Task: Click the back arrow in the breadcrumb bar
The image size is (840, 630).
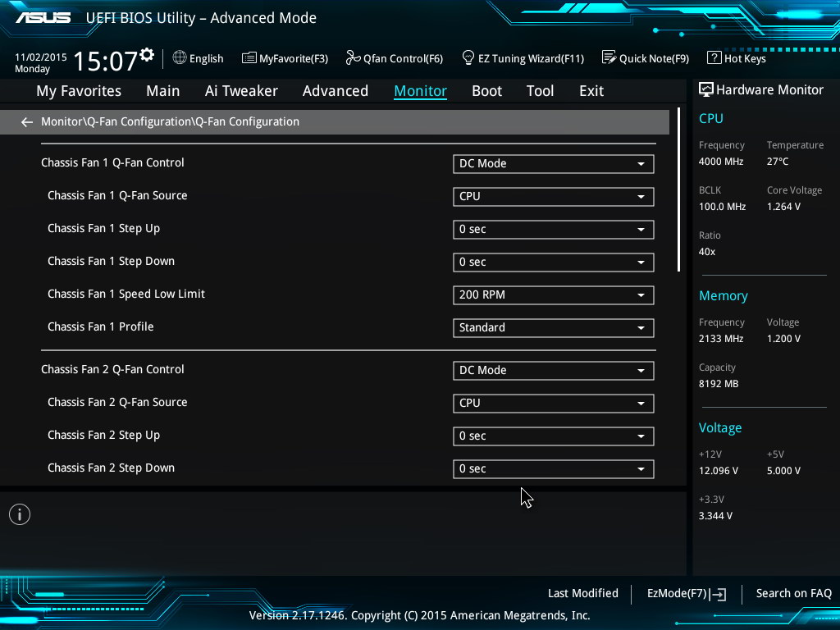Action: (x=27, y=122)
